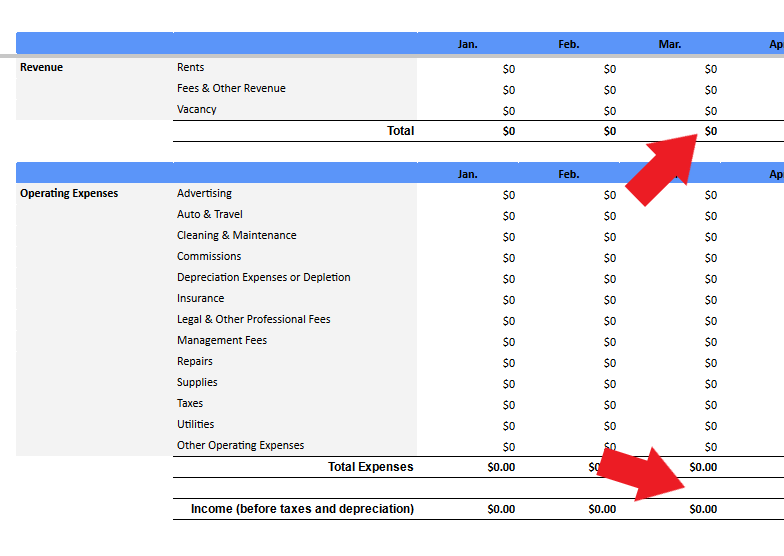Select Supplies value for Feb.
Image resolution: width=784 pixels, height=556 pixels.
pos(610,384)
